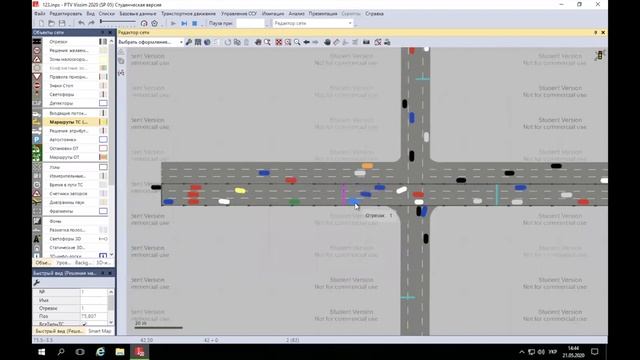Show hidden system tray icons
The width and height of the screenshot is (640, 360).
522,351
